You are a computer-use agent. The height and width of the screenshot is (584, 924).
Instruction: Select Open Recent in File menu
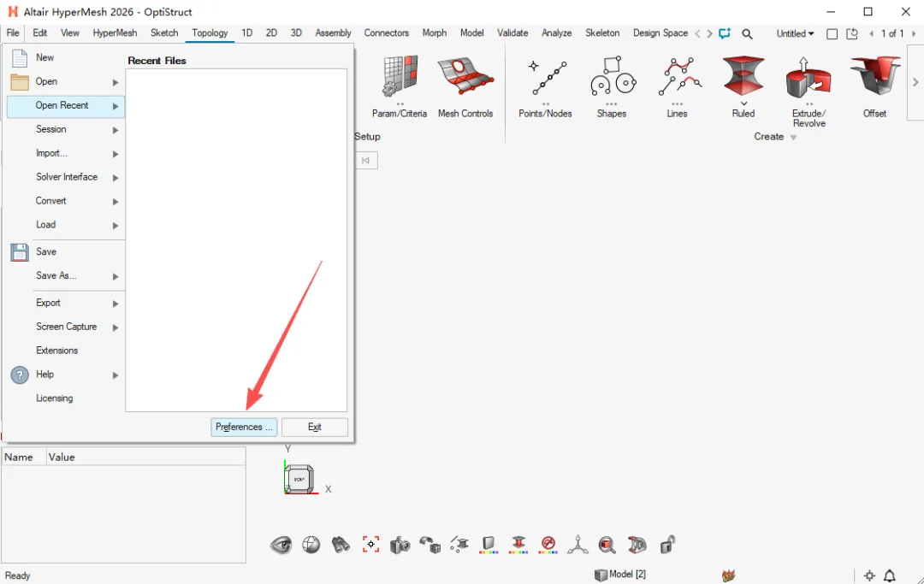(x=65, y=106)
